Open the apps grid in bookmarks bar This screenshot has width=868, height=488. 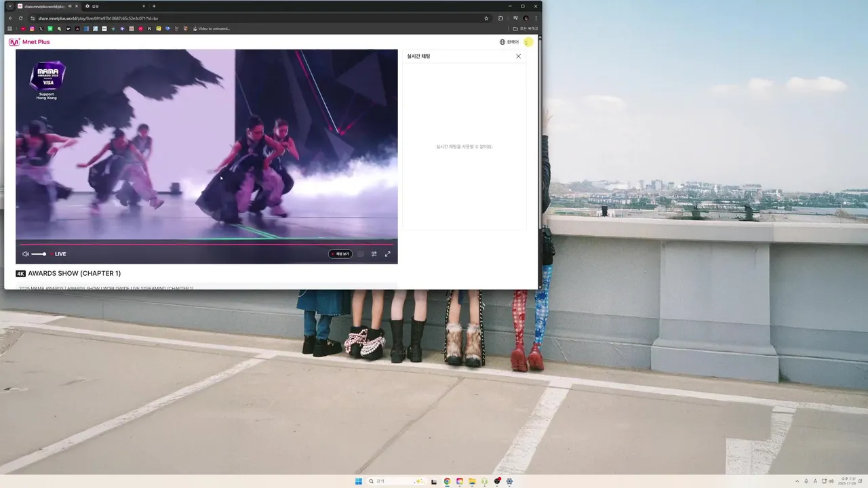9,28
